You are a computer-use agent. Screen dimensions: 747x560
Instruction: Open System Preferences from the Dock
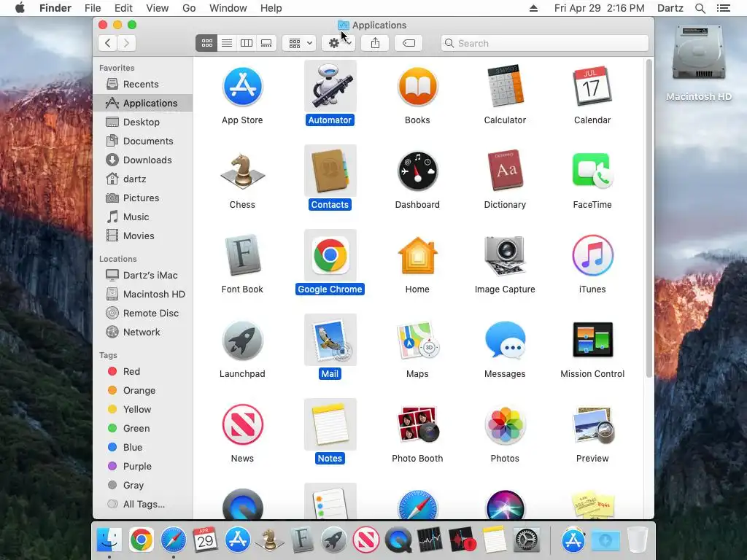pos(527,540)
